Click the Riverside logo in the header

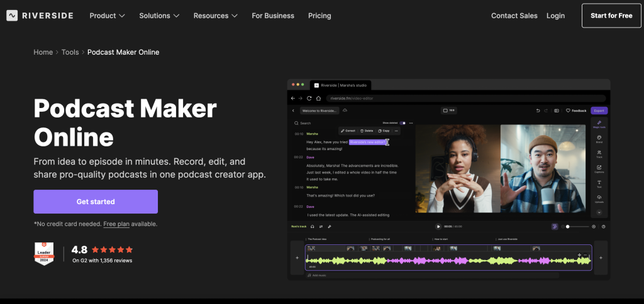pyautogui.click(x=40, y=16)
